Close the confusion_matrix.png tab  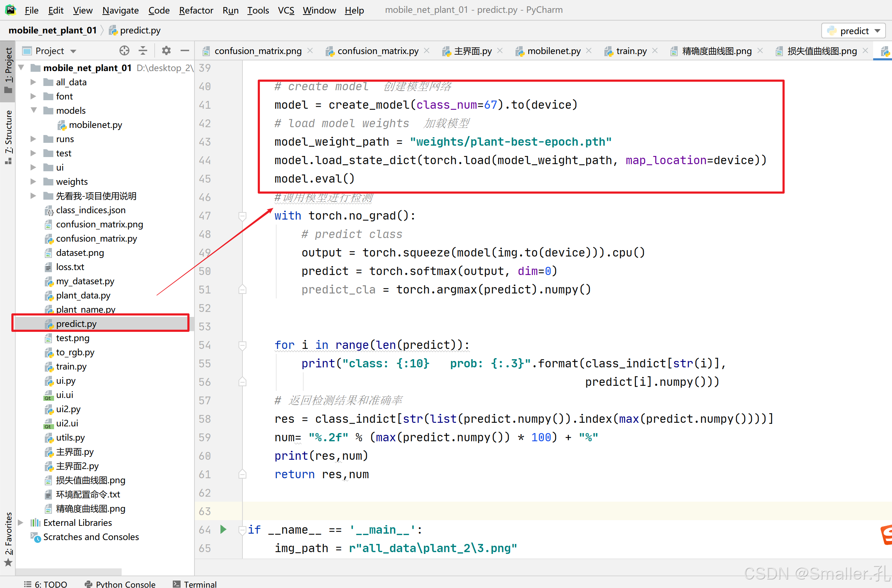pyautogui.click(x=310, y=50)
